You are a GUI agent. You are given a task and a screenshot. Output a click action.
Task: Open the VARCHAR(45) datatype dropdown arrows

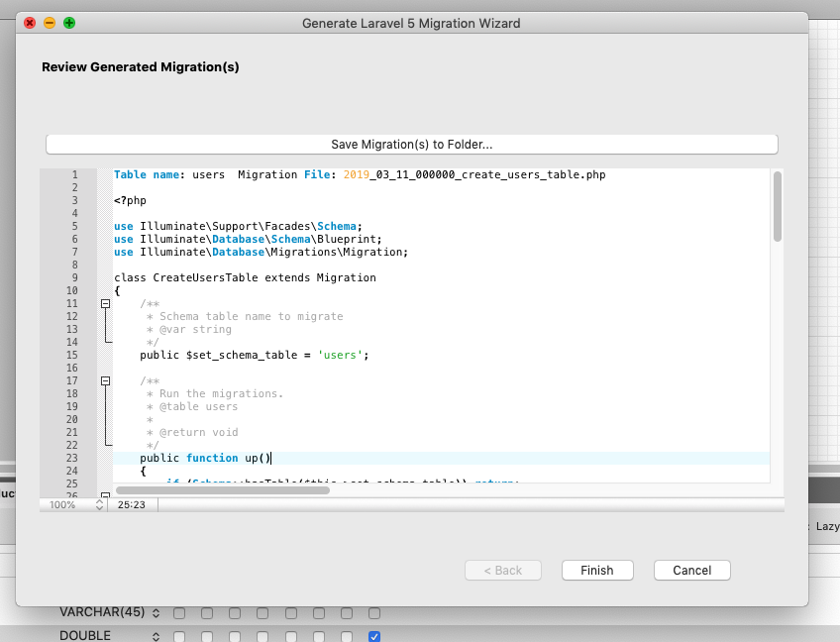156,612
